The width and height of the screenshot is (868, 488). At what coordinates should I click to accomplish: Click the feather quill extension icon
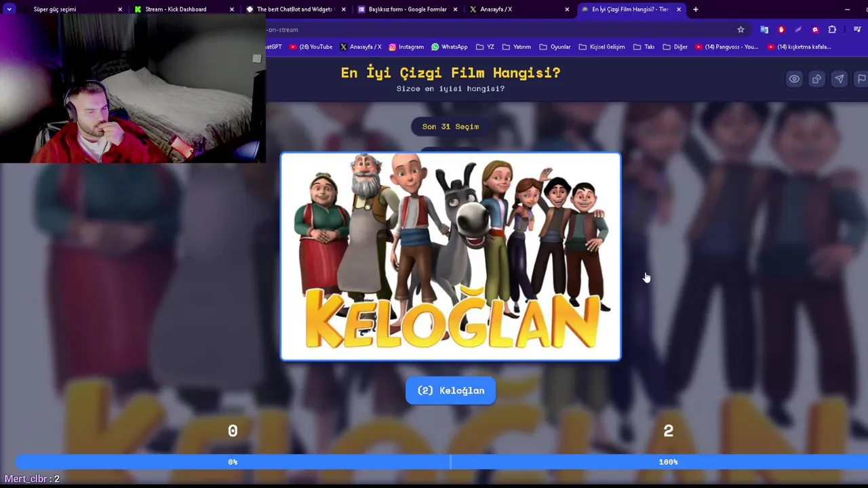click(798, 29)
